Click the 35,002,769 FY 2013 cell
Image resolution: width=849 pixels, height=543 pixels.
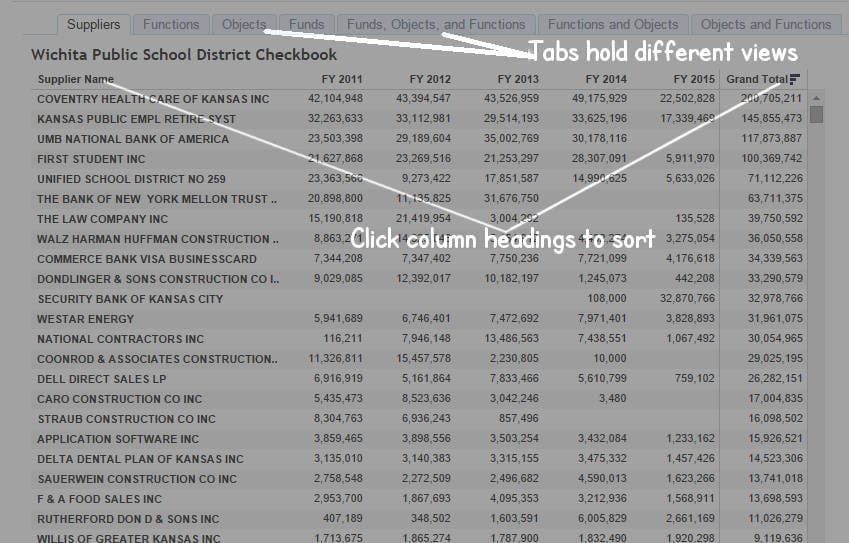(512, 139)
